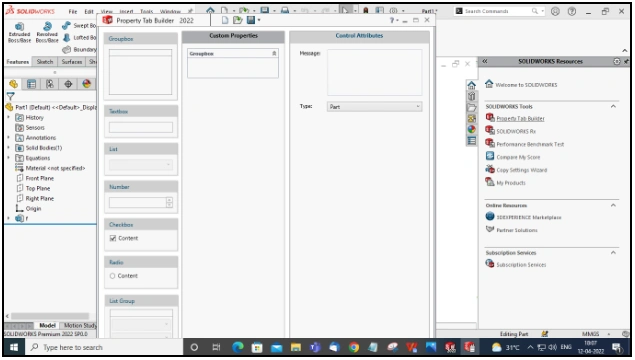Switch to the Features ribbon tab
635x360 pixels.
[18, 62]
